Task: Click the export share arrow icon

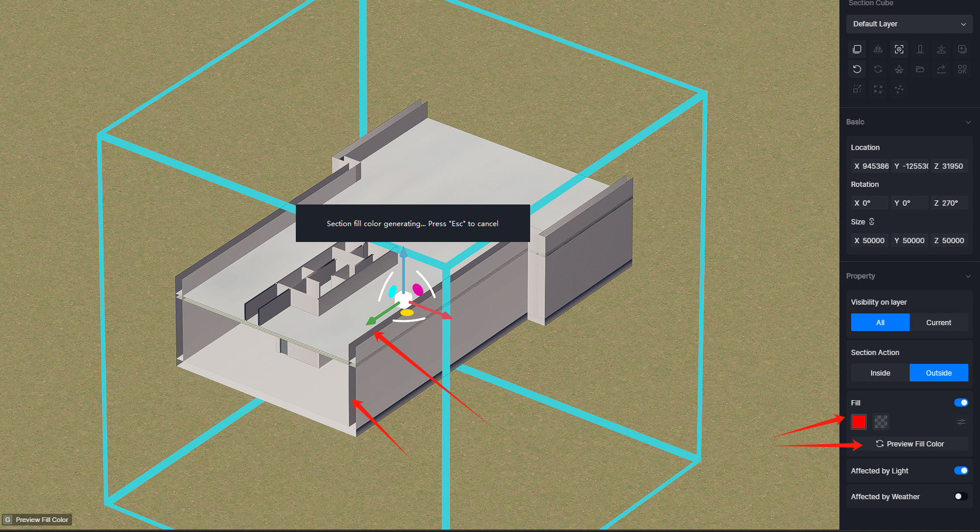Action: [x=941, y=69]
